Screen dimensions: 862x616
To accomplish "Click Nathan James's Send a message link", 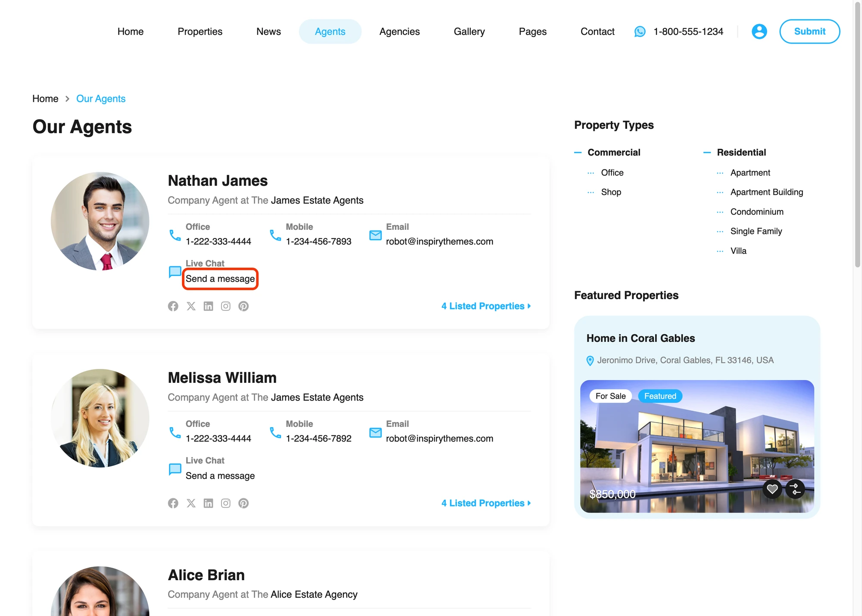I will coord(220,279).
